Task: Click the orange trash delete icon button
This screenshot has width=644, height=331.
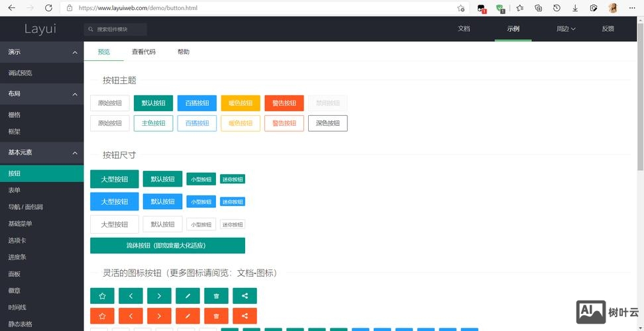Action: click(217, 316)
